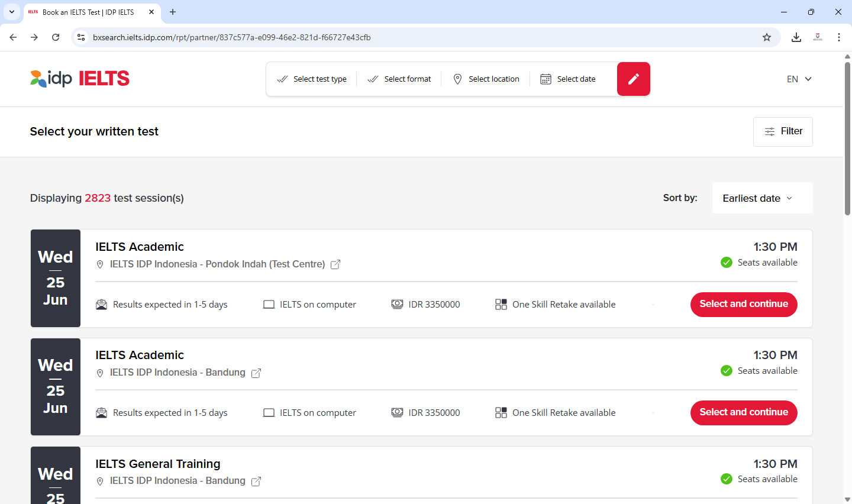852x504 pixels.
Task: Select and continue for Bandung Academic session
Action: coord(744,412)
